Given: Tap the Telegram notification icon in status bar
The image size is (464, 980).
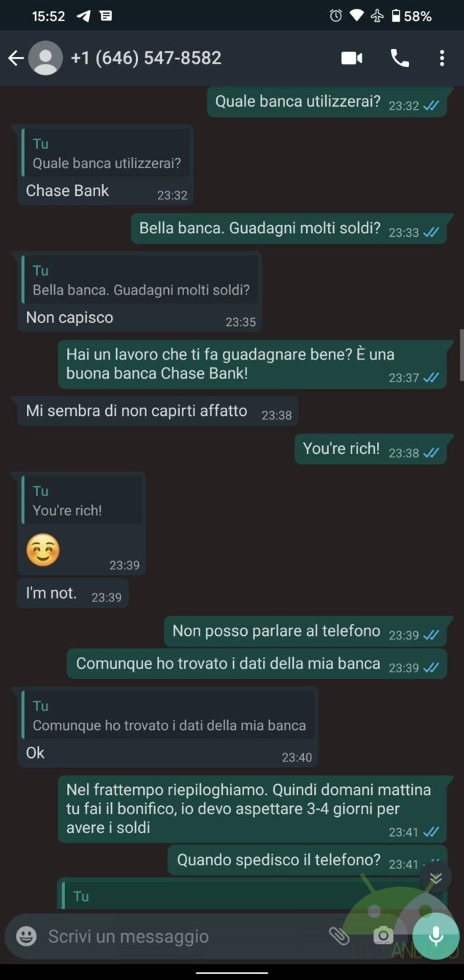Looking at the screenshot, I should 84,15.
